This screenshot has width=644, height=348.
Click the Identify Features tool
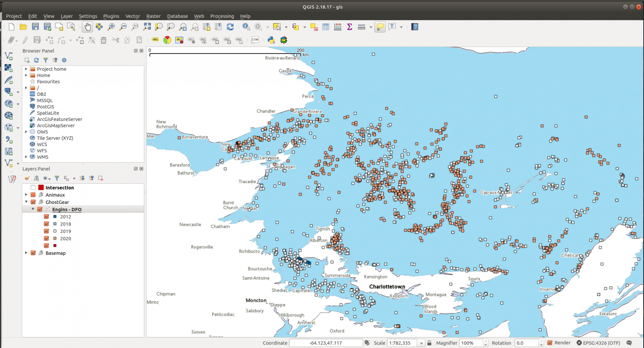246,27
